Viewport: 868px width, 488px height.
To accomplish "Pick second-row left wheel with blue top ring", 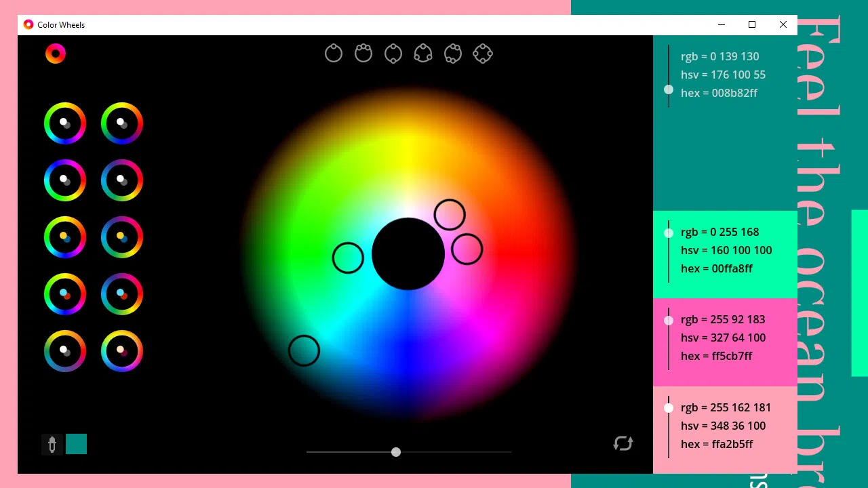I will tap(65, 180).
